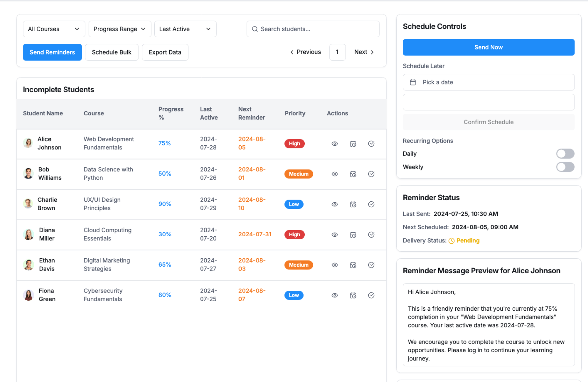588x382 pixels.
Task: Click the view eye icon for Alice Johnson
Action: (x=334, y=144)
